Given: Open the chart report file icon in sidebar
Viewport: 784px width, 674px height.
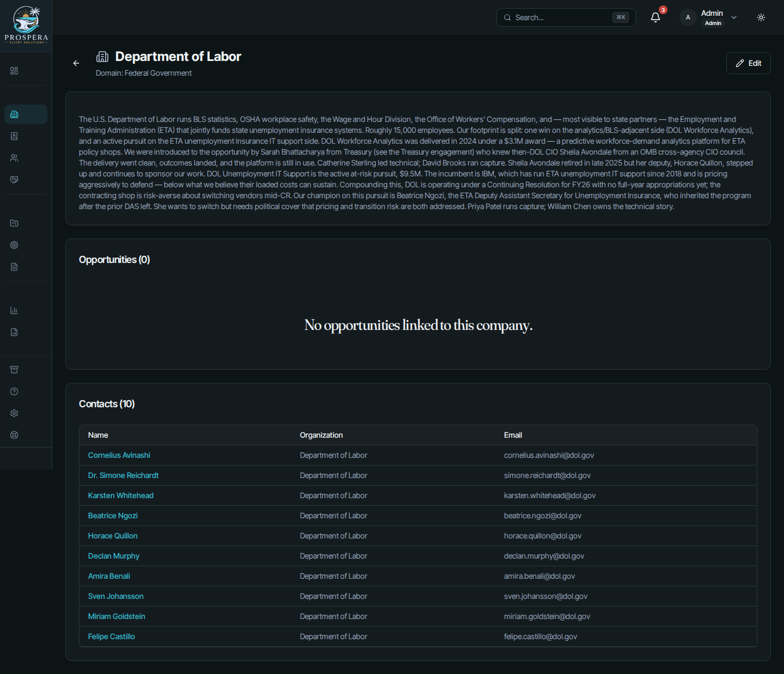Looking at the screenshot, I should 14,332.
